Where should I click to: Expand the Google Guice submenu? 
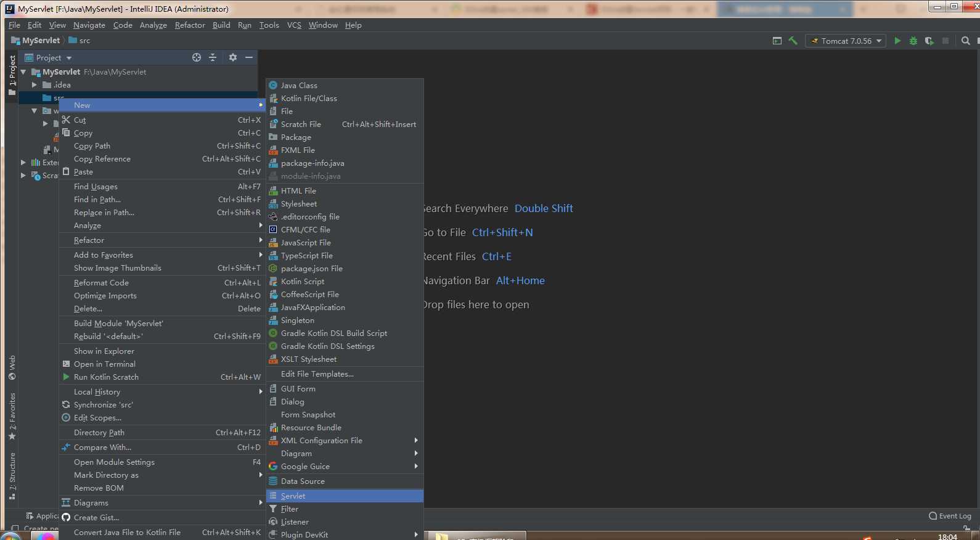pos(345,467)
